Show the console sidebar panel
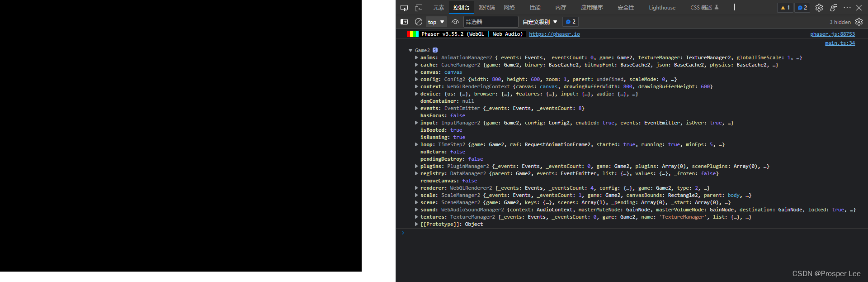The image size is (868, 282). (404, 22)
